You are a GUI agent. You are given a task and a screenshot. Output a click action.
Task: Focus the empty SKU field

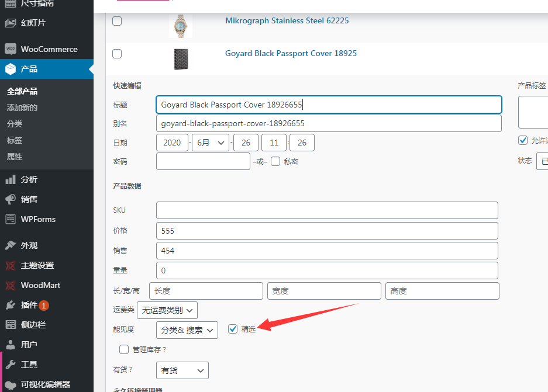pyautogui.click(x=327, y=210)
